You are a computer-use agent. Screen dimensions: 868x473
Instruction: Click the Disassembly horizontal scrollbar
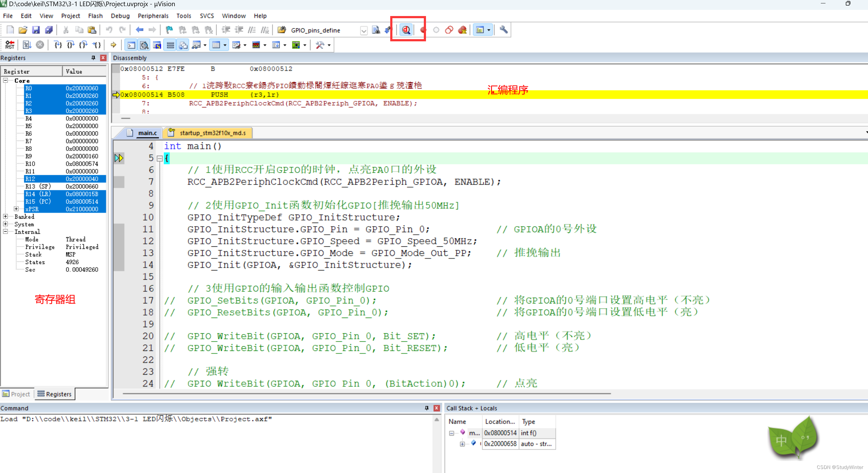click(126, 118)
